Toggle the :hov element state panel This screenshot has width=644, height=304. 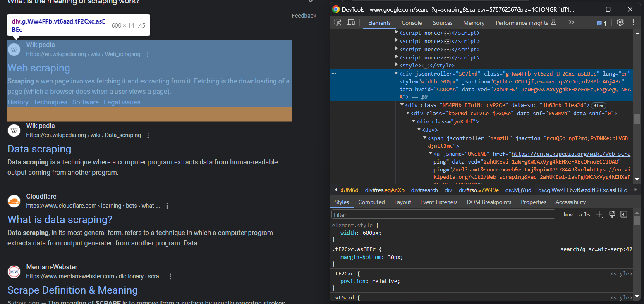point(567,215)
